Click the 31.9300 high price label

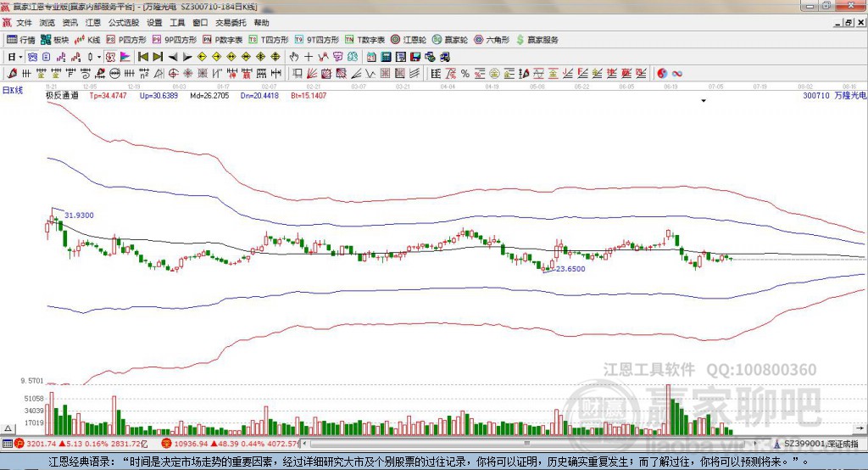pyautogui.click(x=79, y=215)
